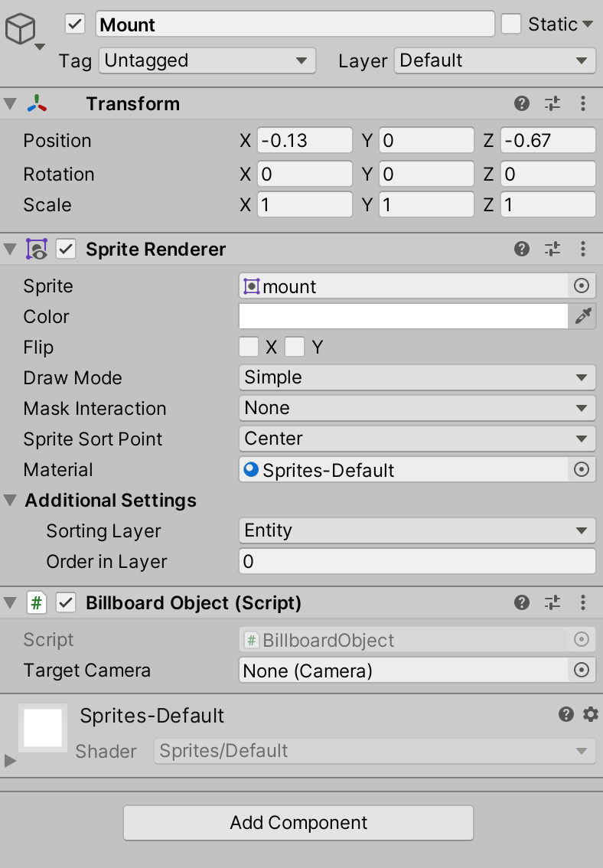Enable the Static checkbox
This screenshot has height=868, width=603.
point(510,24)
